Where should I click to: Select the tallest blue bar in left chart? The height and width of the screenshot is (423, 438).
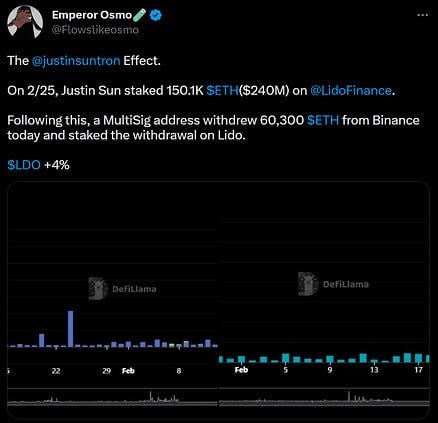pyautogui.click(x=71, y=329)
